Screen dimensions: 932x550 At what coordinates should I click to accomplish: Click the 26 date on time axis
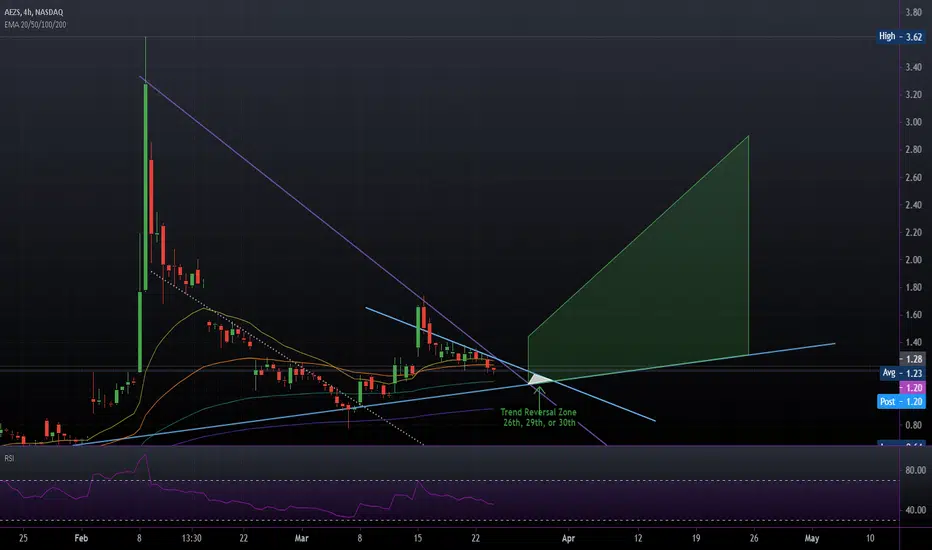(754, 538)
